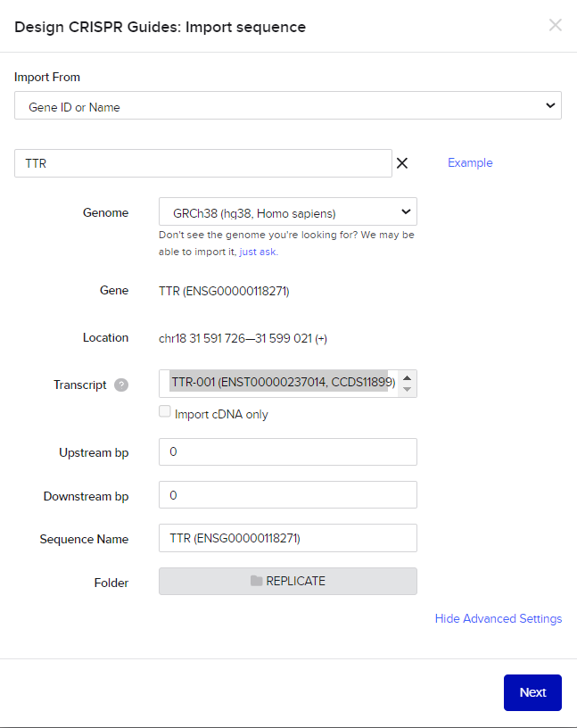The width and height of the screenshot is (577, 728).
Task: Click the Import From label
Action: (x=47, y=77)
